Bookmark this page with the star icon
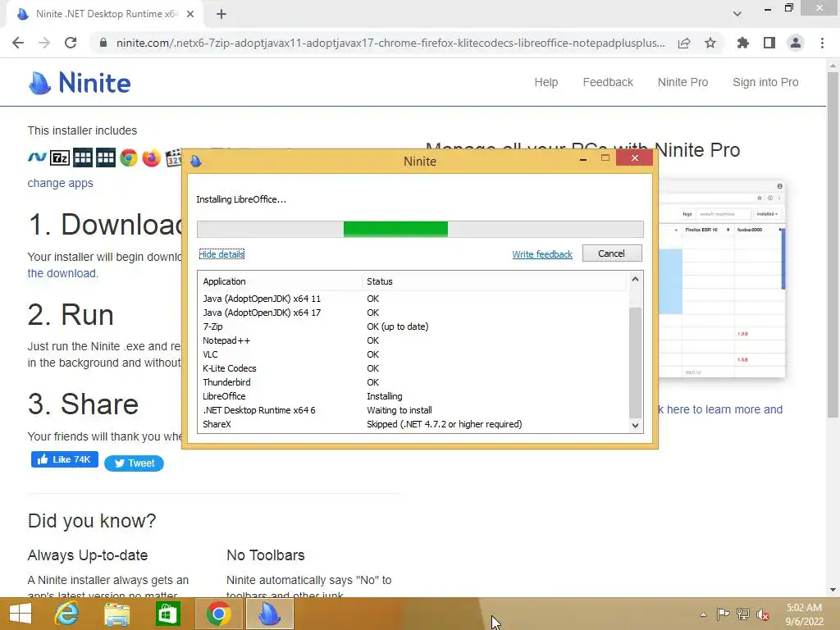840x630 pixels. [x=710, y=43]
